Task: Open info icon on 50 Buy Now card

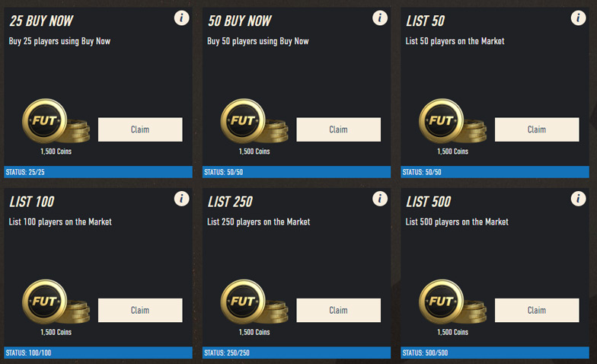Action: click(x=380, y=18)
